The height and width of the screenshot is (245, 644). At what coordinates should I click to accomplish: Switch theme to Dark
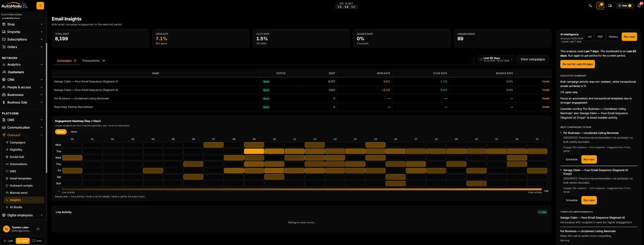tap(23, 241)
